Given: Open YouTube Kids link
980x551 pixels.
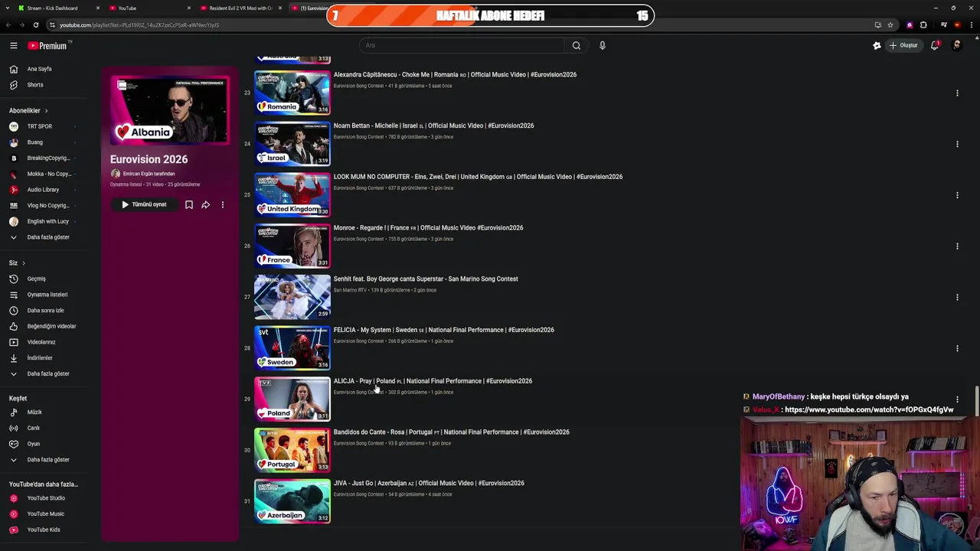Looking at the screenshot, I should pos(43,530).
